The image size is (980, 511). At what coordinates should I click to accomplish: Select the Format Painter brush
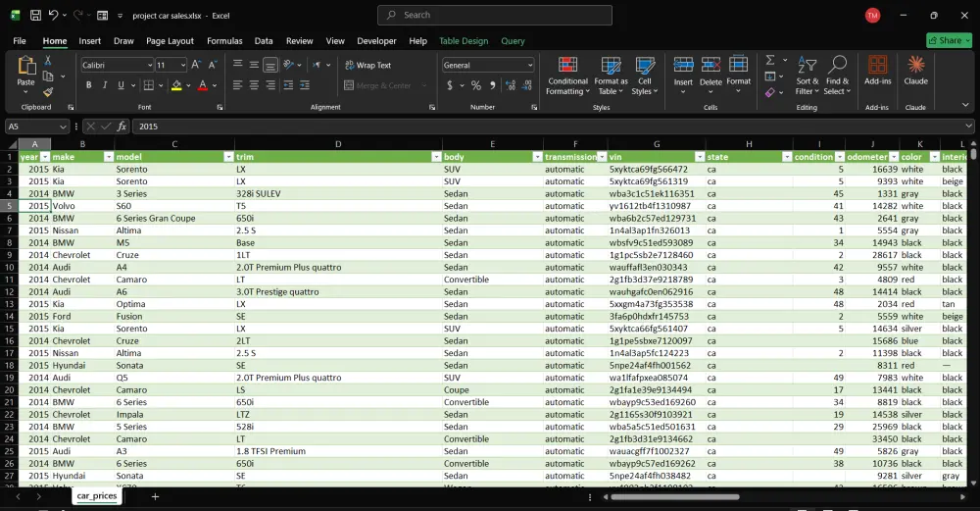(47, 92)
